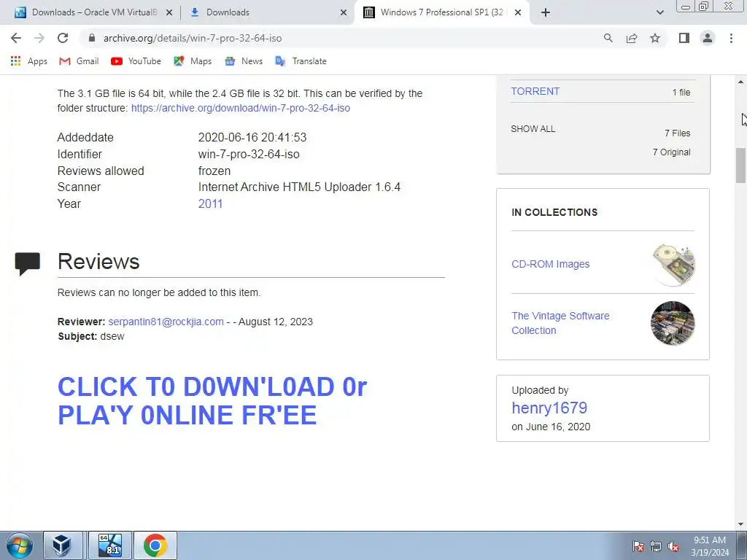Open the Action Center flag icon

pos(638,546)
